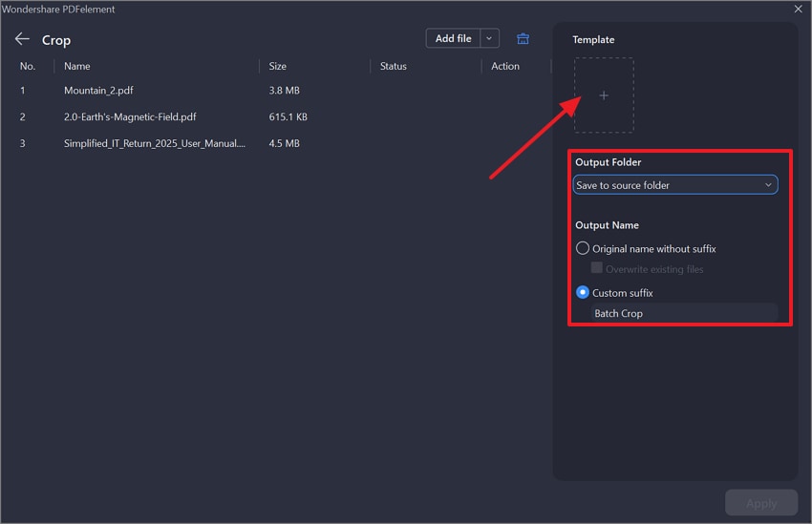Viewport: 812px width, 524px height.
Task: Select the Mountain_2.pdf file row
Action: 275,91
